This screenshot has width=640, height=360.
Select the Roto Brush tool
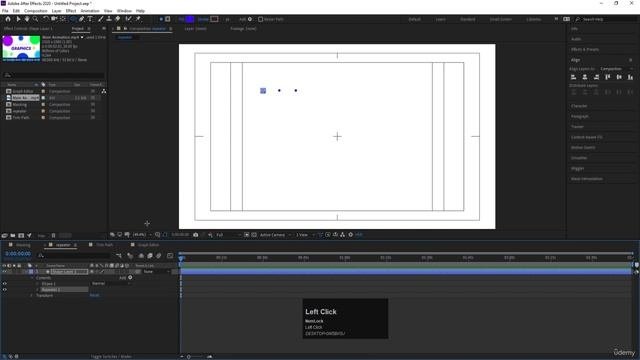129,19
